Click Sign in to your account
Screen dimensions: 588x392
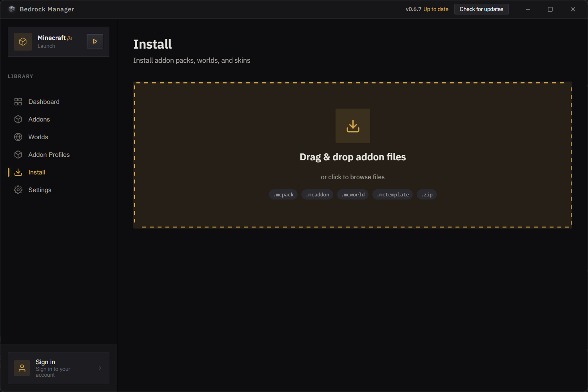click(x=53, y=368)
